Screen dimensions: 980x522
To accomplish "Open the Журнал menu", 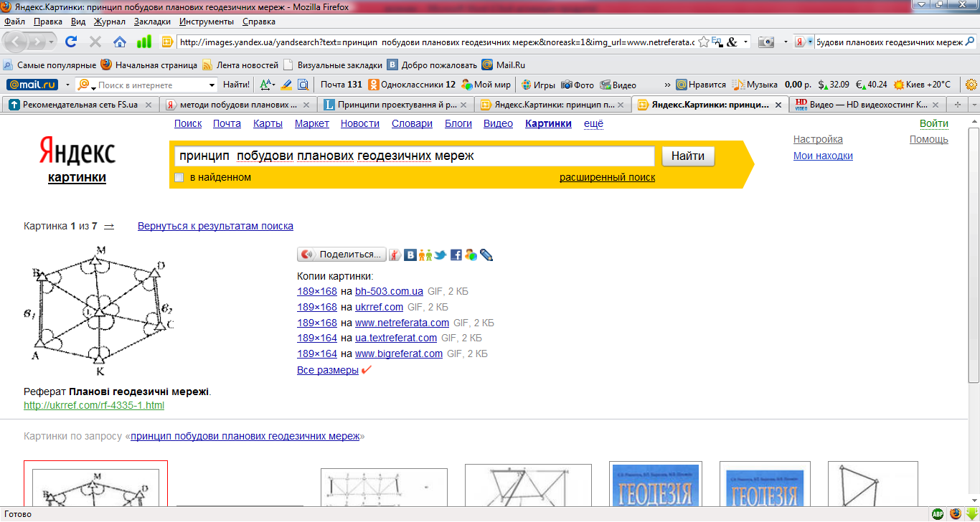I will click(x=109, y=22).
